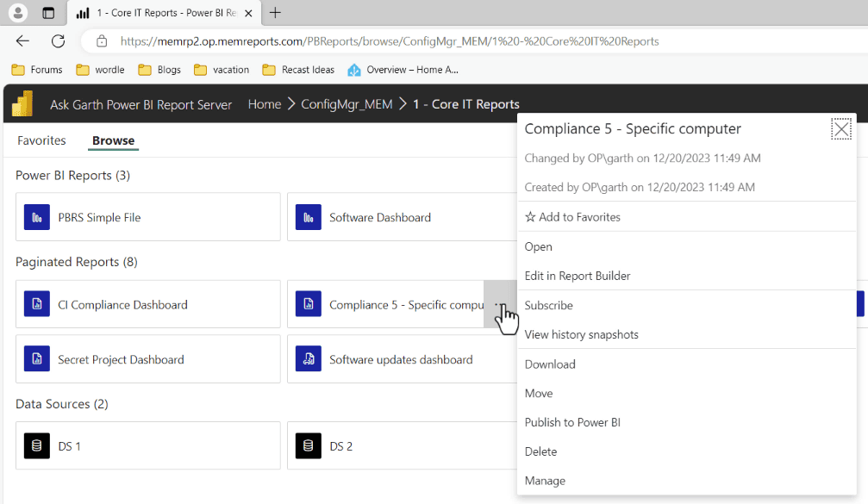
Task: Click the ellipsis on the Compliance 5 tile
Action: 501,304
